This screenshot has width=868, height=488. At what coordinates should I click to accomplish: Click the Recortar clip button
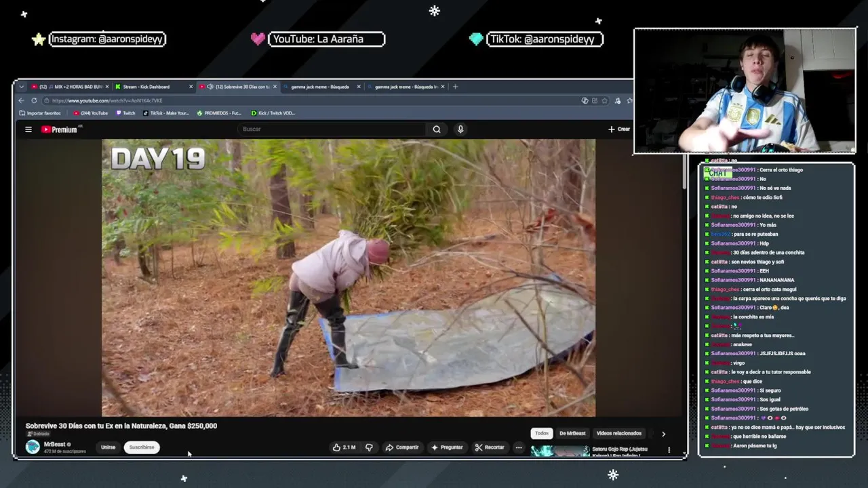(x=490, y=447)
